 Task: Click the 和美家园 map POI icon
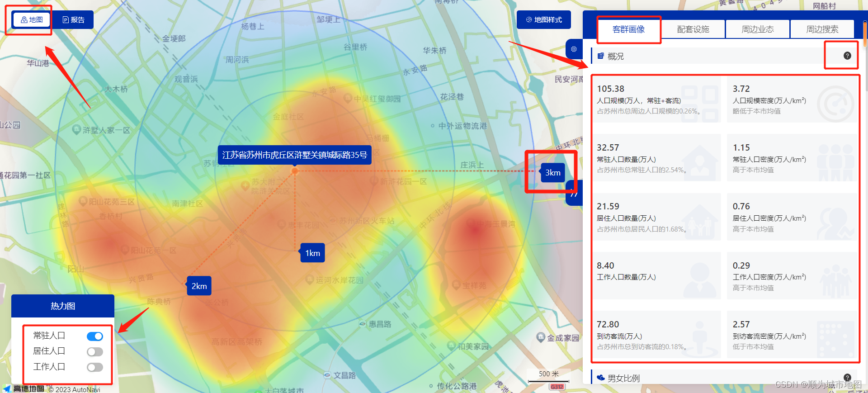pos(451,346)
